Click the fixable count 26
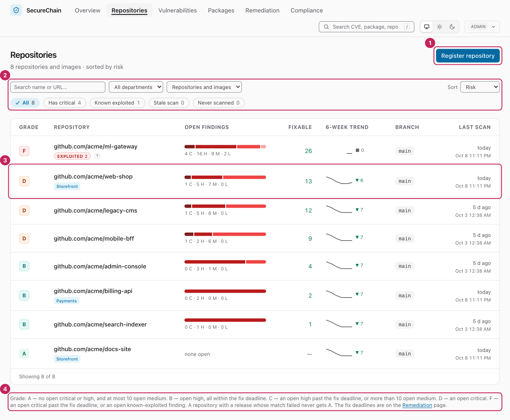This screenshot has width=510, height=420. (x=308, y=151)
